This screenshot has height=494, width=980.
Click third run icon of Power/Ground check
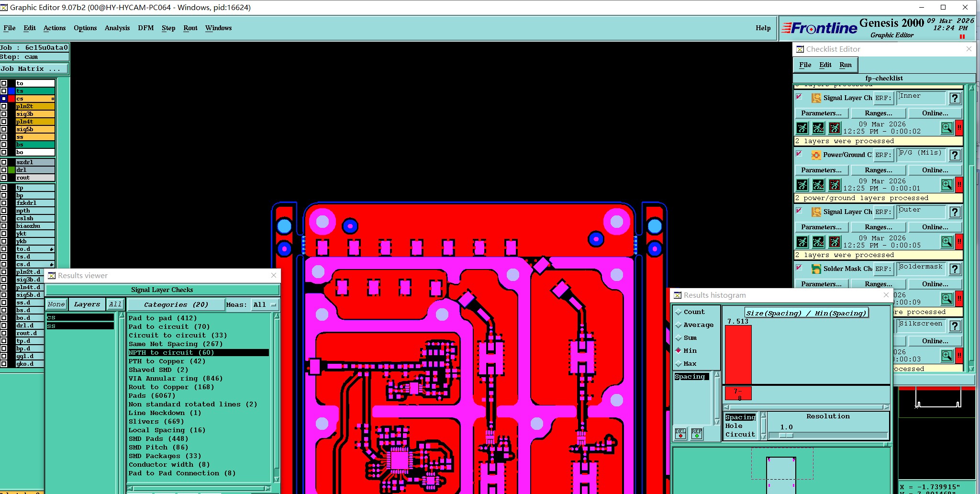[835, 185]
